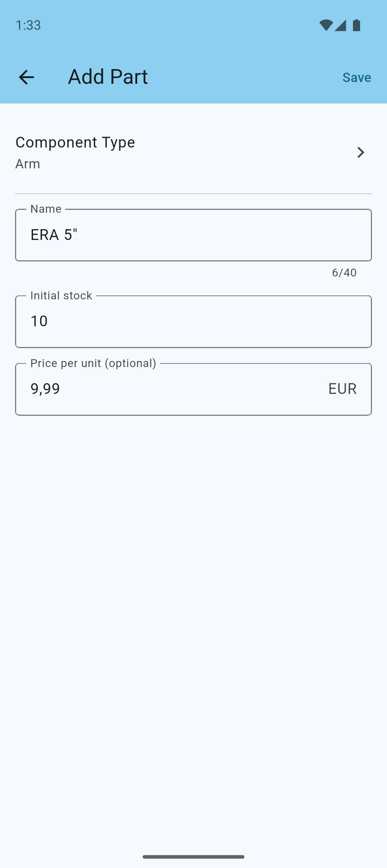Screen dimensions: 387x868
Task: Save the new part
Action: (357, 77)
